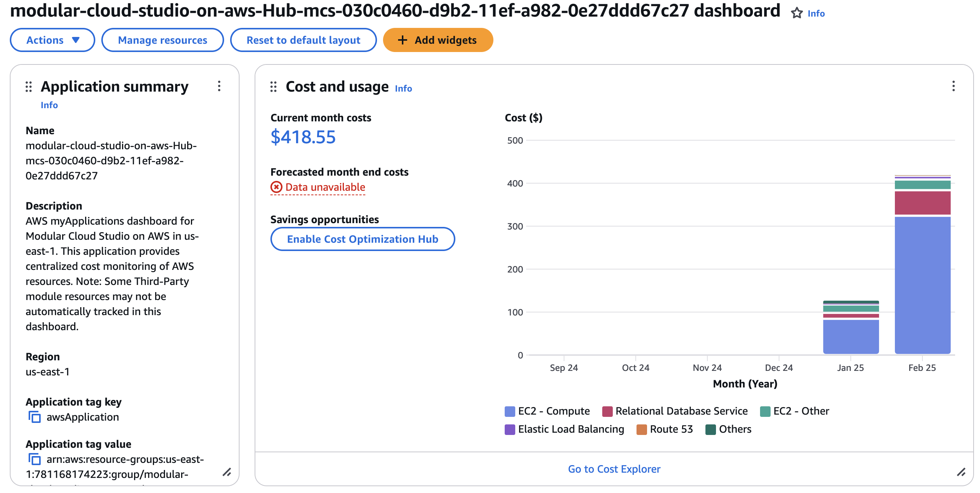Click the EC2 - Compute legend swatch
This screenshot has width=980, height=493.
click(510, 412)
